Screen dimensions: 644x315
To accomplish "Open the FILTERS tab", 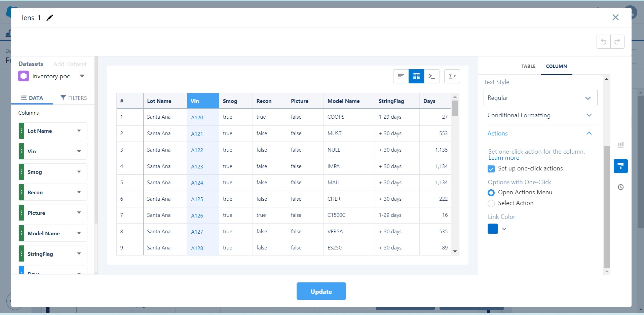I will pyautogui.click(x=74, y=98).
